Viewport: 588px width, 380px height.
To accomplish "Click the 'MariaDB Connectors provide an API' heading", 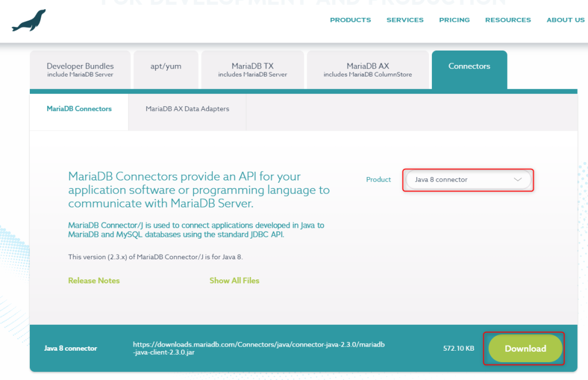I will 199,190.
